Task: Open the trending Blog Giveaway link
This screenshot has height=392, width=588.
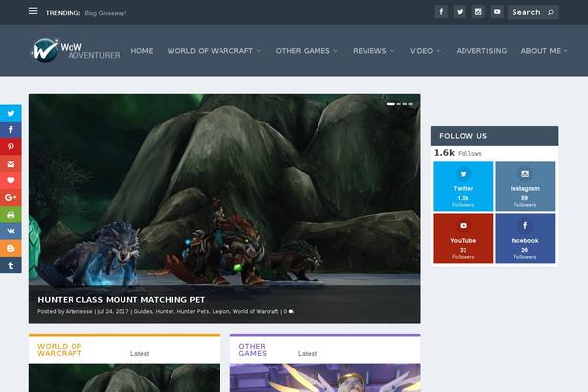Action: 106,13
